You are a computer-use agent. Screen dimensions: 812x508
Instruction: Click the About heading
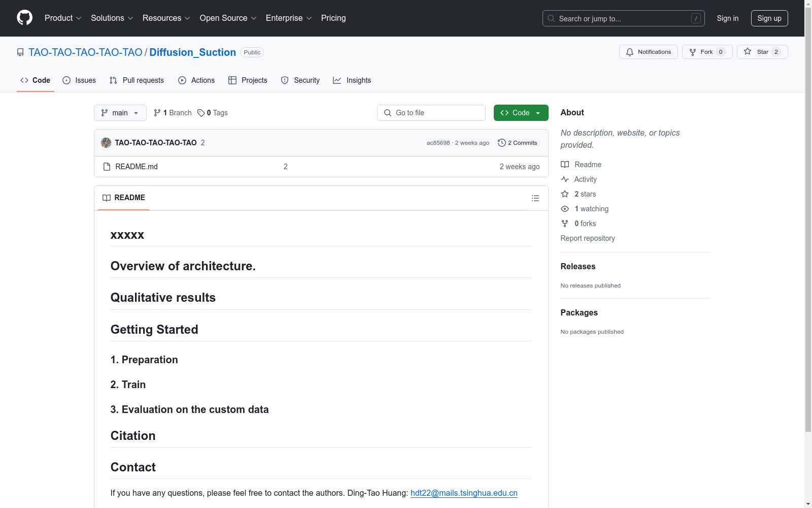(x=572, y=112)
